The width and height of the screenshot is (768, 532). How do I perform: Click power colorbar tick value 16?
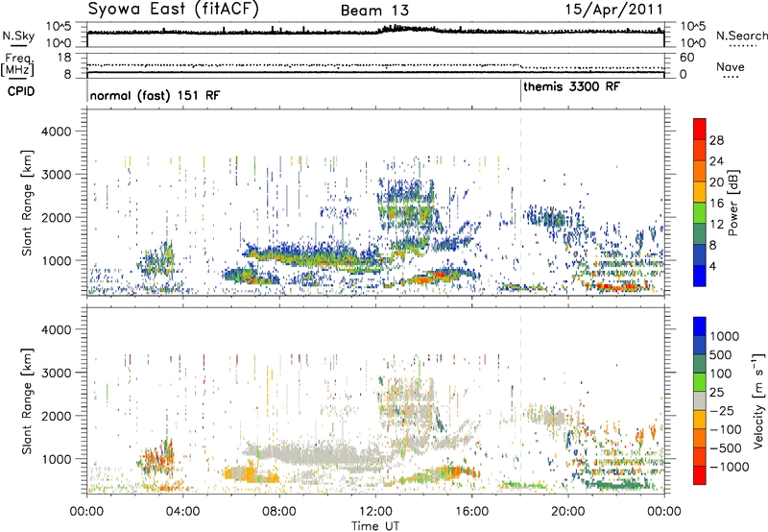(x=716, y=204)
